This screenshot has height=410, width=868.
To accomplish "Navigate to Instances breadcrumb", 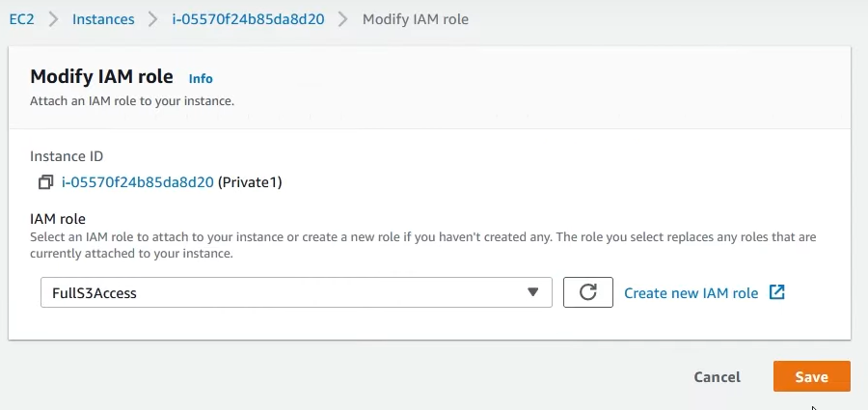I will (x=103, y=19).
